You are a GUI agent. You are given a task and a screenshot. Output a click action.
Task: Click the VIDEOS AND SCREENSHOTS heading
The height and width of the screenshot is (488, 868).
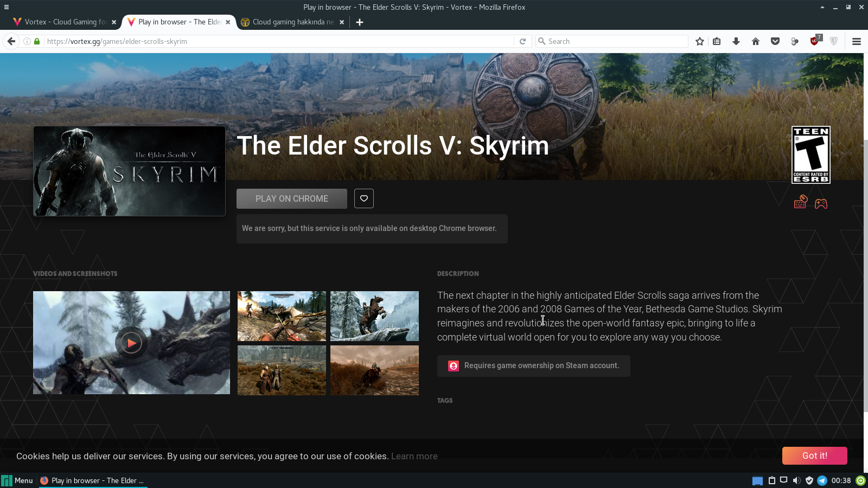click(75, 274)
